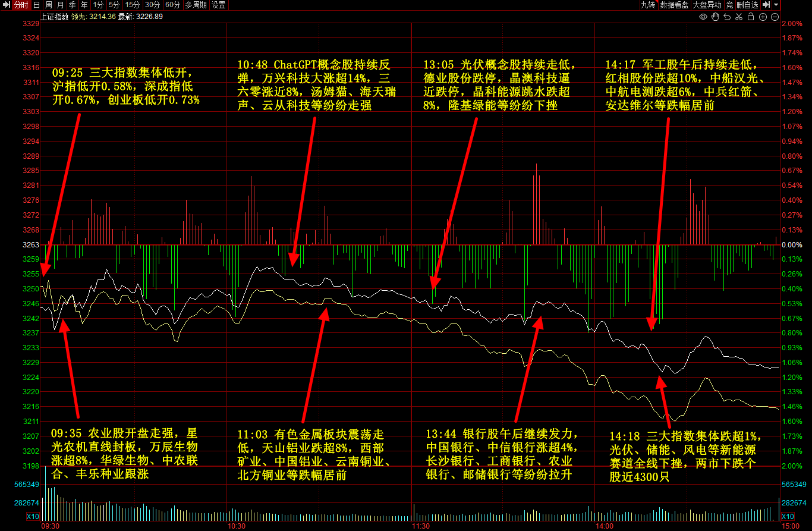This screenshot has height=531, width=812.
Task: Select the scissors cut tool
Action: click(739, 17)
